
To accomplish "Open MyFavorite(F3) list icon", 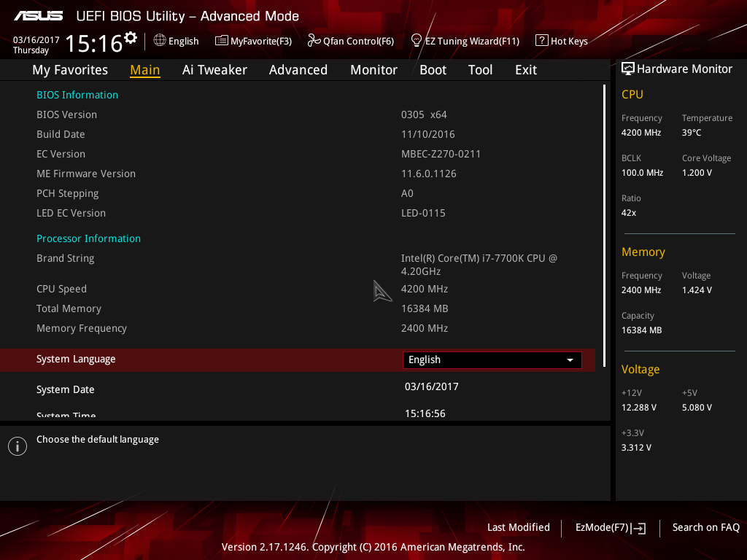I will (x=222, y=41).
